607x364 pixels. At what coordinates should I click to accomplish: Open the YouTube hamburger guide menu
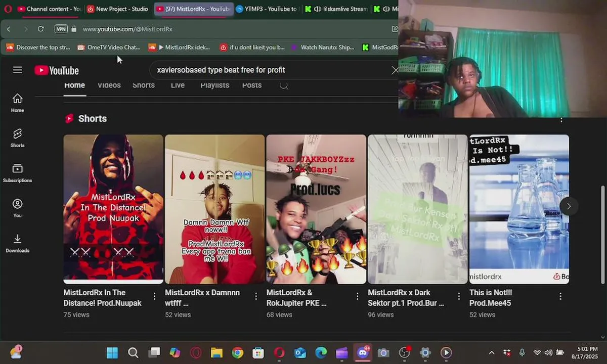click(x=18, y=70)
